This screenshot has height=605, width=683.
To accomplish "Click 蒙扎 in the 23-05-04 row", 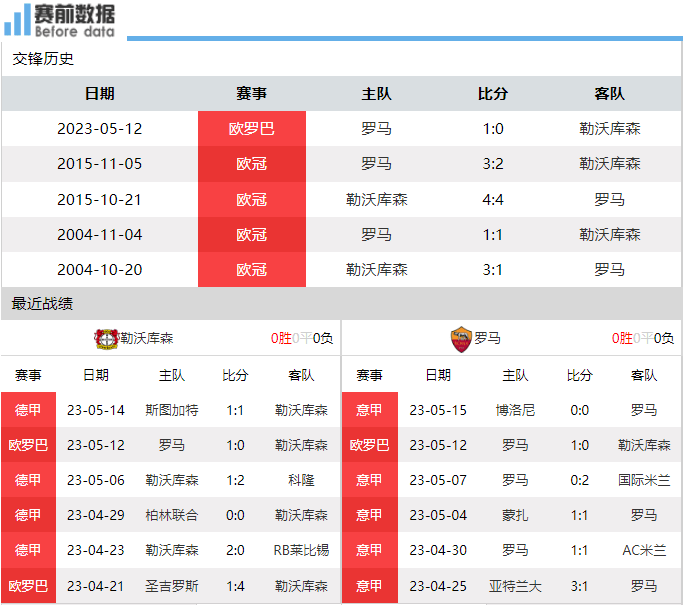I will (515, 515).
